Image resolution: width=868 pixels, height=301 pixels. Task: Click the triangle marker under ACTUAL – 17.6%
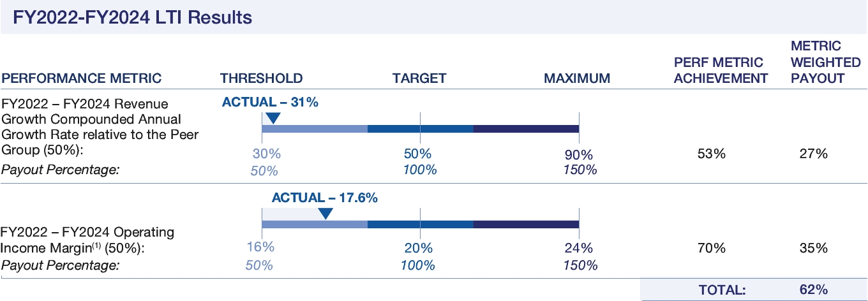(x=325, y=213)
